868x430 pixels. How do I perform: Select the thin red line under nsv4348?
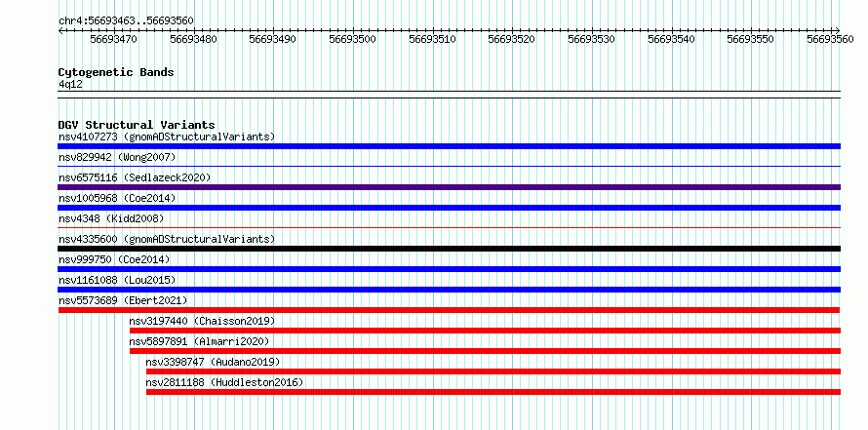(449, 227)
